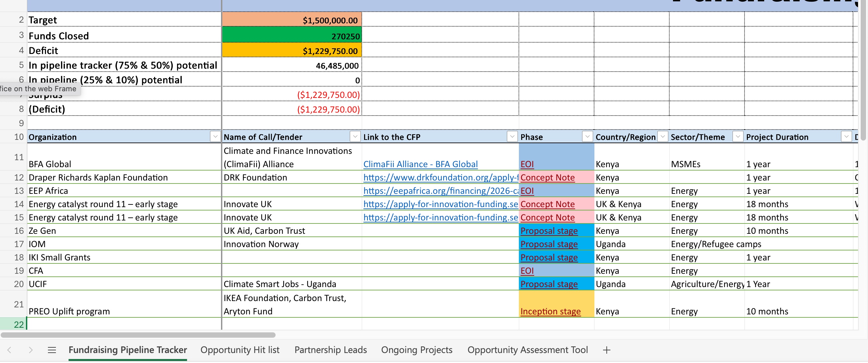868x363 pixels.
Task: Open the Name of Call/Tender filter dropdown
Action: click(x=355, y=137)
